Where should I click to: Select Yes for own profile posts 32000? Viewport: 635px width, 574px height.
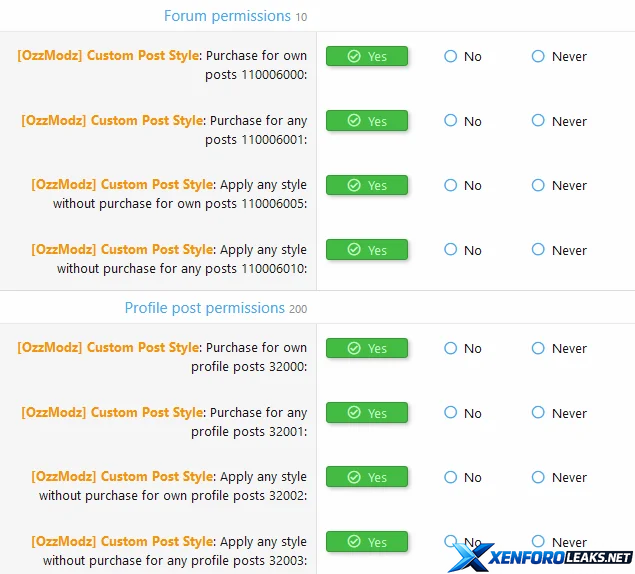pos(367,348)
